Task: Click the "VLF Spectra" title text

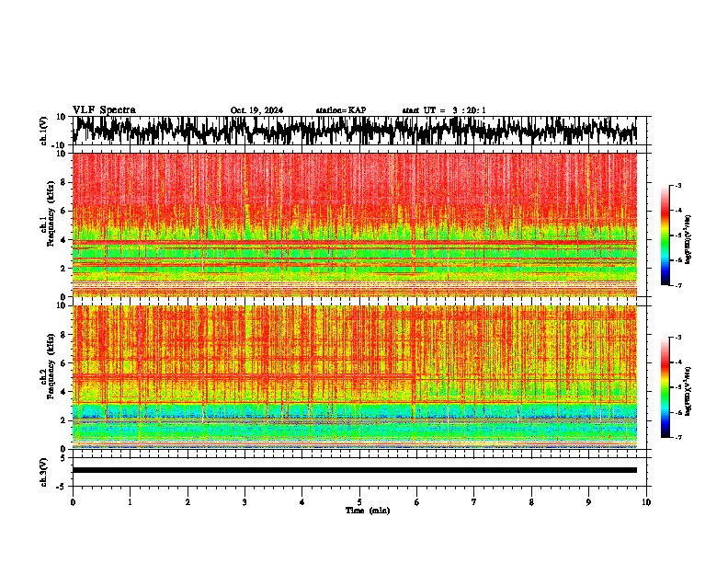Action: tap(104, 109)
